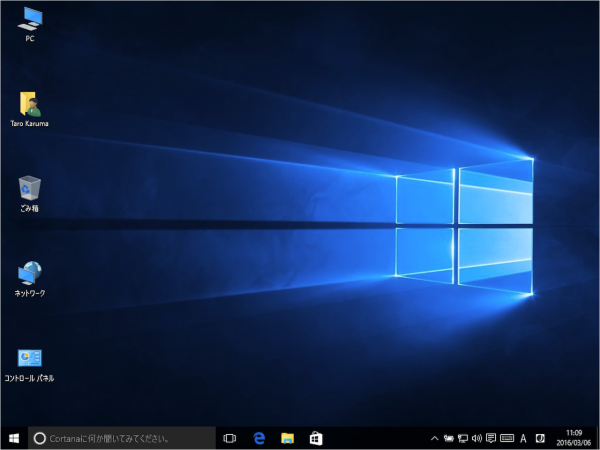The height and width of the screenshot is (450, 600).
Task: Click the Cortana search box
Action: tap(122, 438)
